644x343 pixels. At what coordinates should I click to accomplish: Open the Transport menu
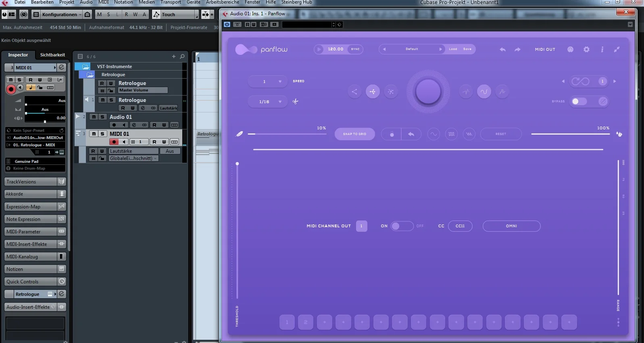[x=171, y=2]
